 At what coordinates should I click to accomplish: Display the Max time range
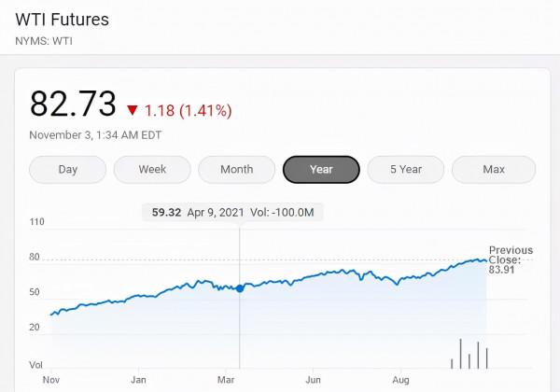494,170
